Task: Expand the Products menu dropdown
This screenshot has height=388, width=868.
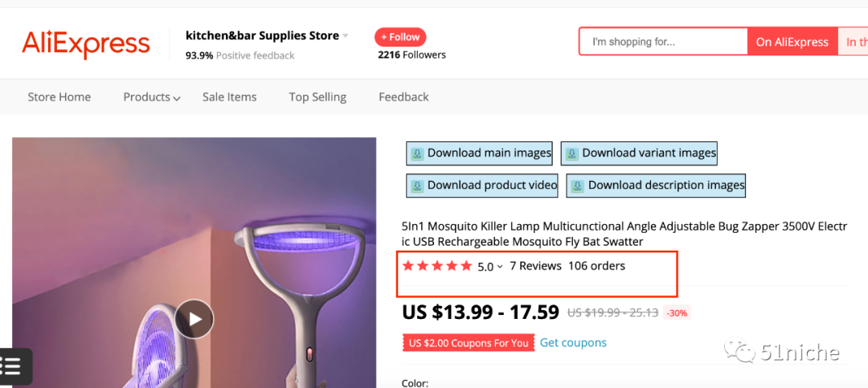Action: (x=176, y=98)
